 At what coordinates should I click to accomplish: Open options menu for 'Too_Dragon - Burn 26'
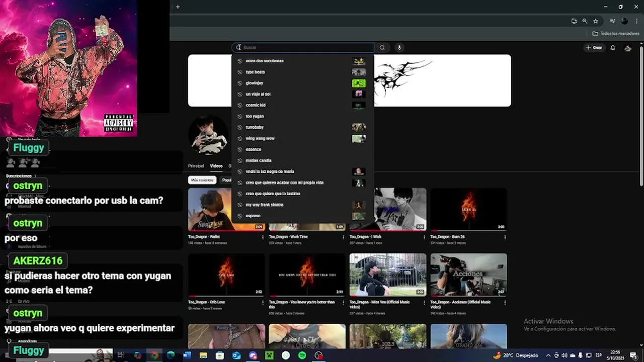(x=505, y=237)
